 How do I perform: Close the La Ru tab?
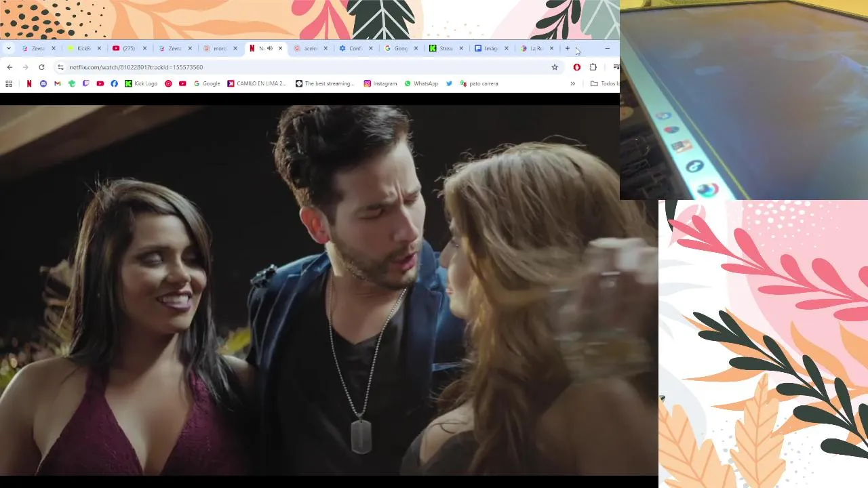[x=551, y=48]
